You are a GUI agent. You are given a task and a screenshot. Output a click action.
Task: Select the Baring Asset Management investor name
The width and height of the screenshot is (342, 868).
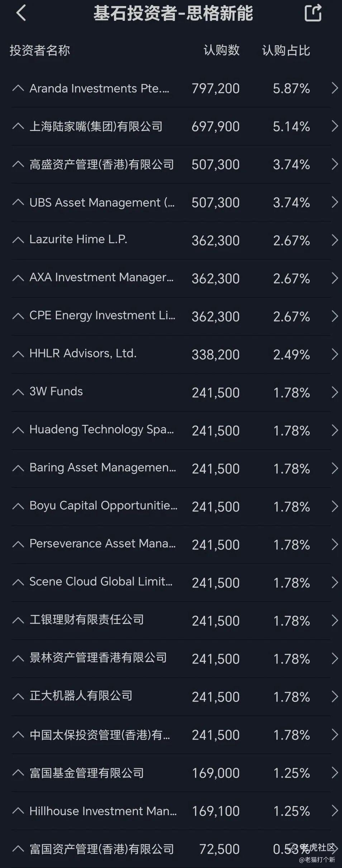(x=103, y=468)
